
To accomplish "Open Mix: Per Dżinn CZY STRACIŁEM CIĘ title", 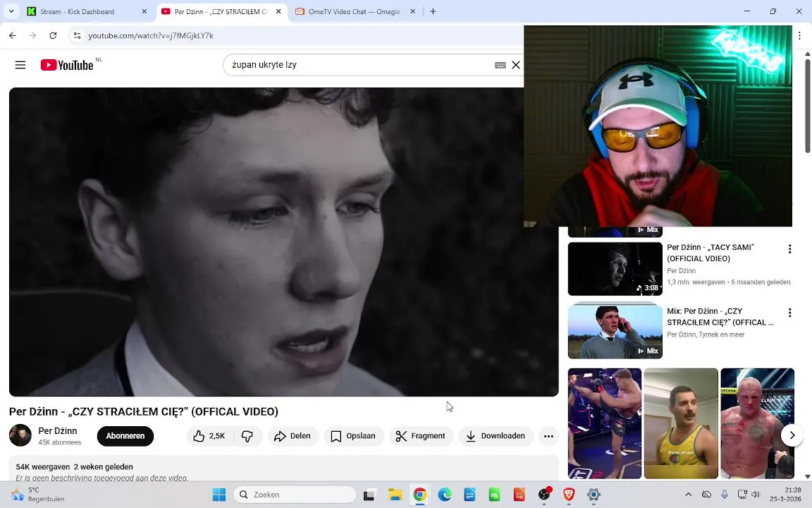I will click(x=720, y=317).
